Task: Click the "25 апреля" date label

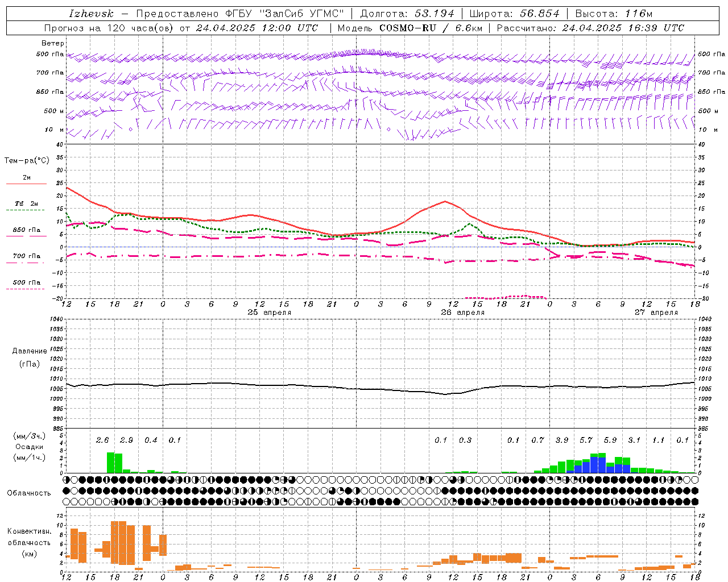Action: (x=270, y=313)
